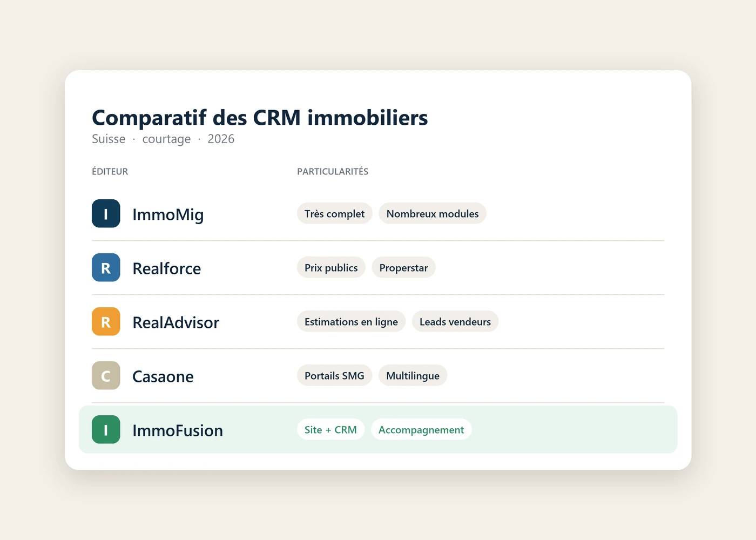Click the "Suisse · courtage · 2026" subtitle
Viewport: 756px width, 540px height.
click(x=163, y=139)
